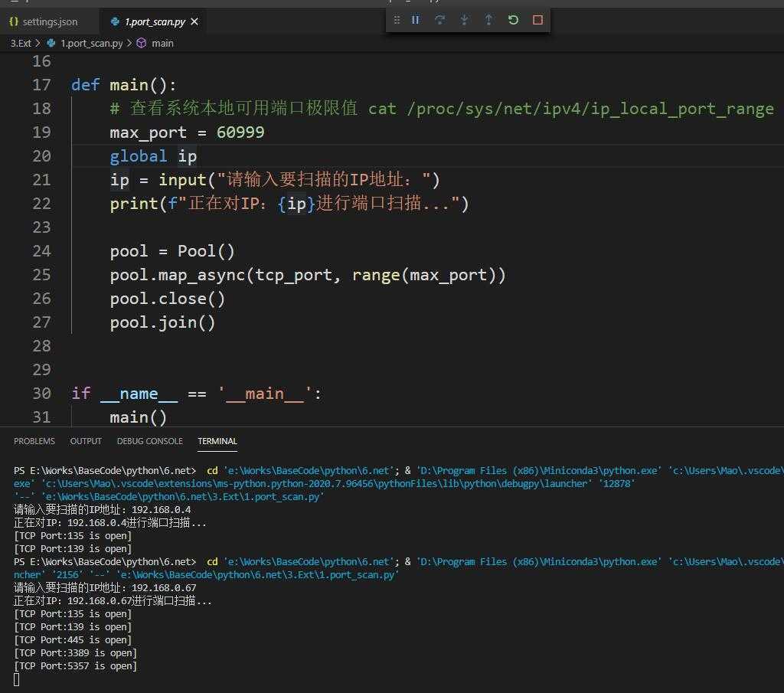Click terminal line with IP 192.168.0.67 input

point(105,587)
